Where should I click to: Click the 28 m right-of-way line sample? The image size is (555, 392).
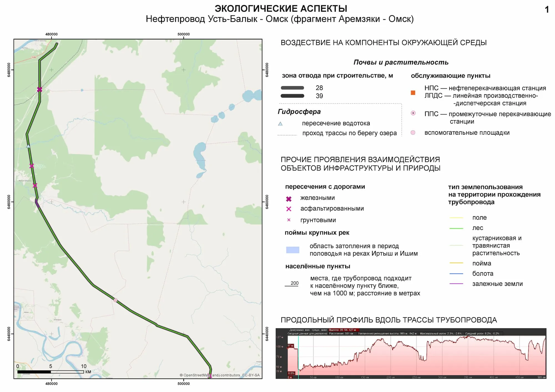point(292,88)
